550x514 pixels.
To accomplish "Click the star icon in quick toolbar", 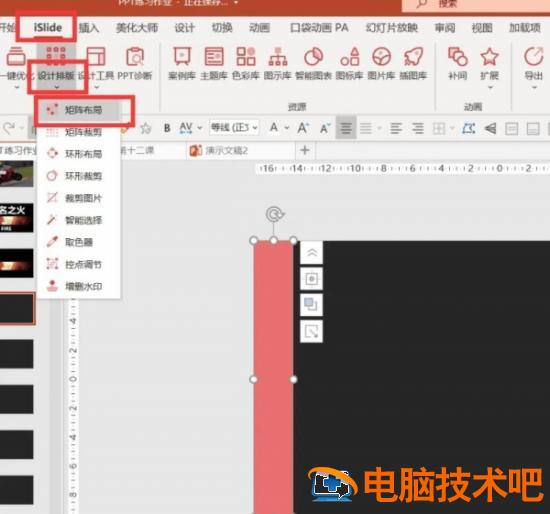I will click(x=146, y=128).
